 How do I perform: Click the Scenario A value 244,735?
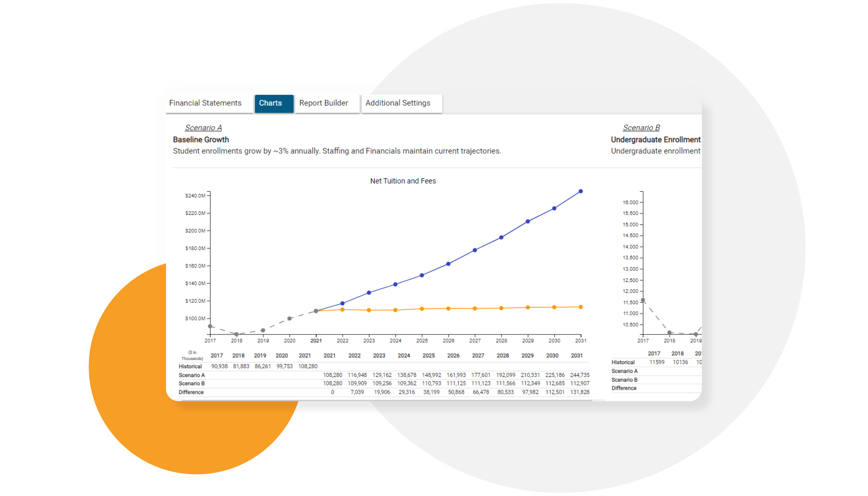pyautogui.click(x=579, y=375)
